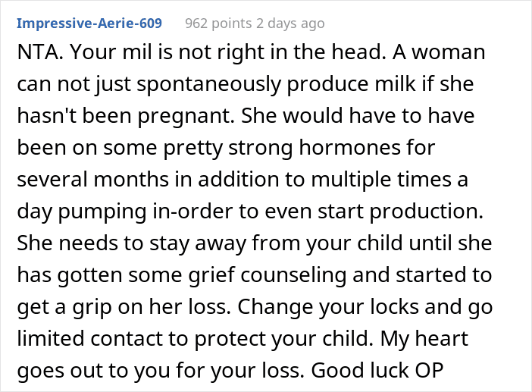
Task: Click the 962 points score text
Action: click(218, 24)
